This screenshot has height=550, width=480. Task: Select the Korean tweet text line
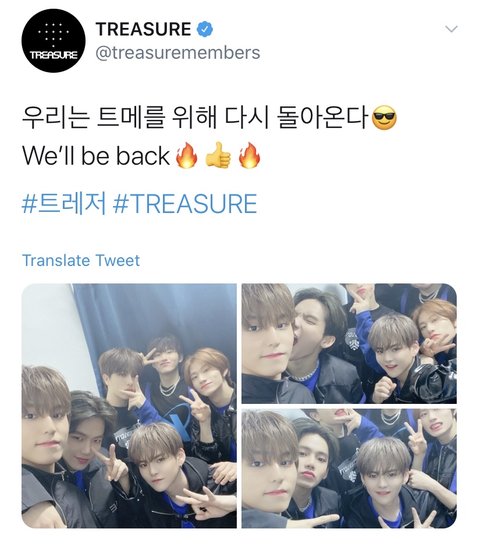pos(195,118)
